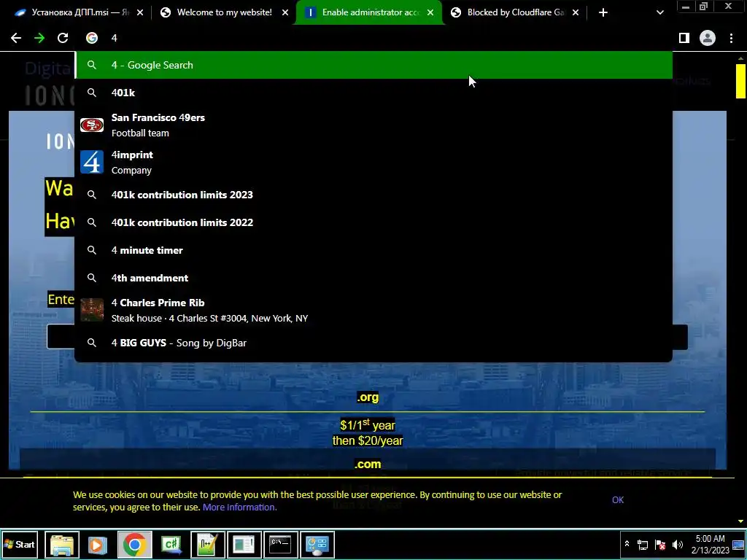Click the magnifier icon beside 4 minute timer

click(x=92, y=250)
